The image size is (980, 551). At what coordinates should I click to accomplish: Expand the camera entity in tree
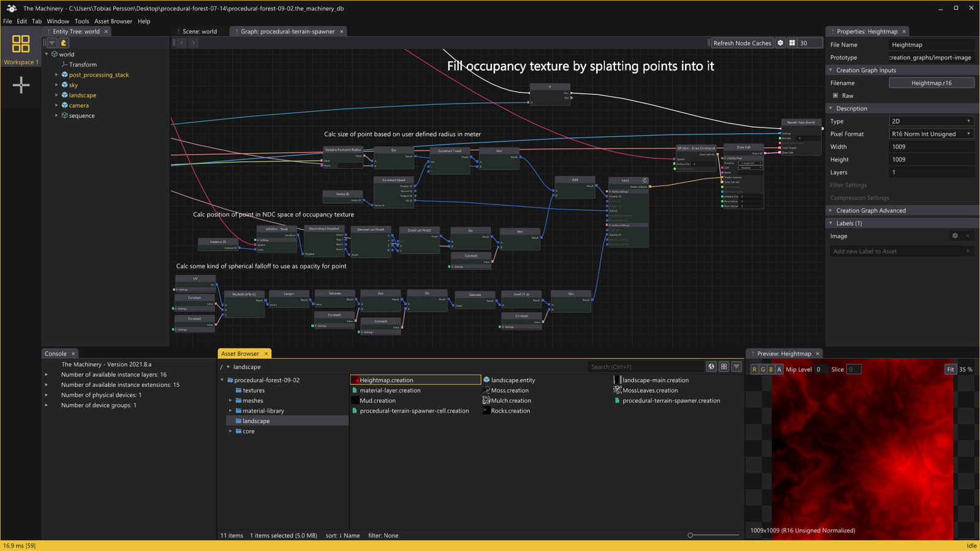tap(56, 105)
